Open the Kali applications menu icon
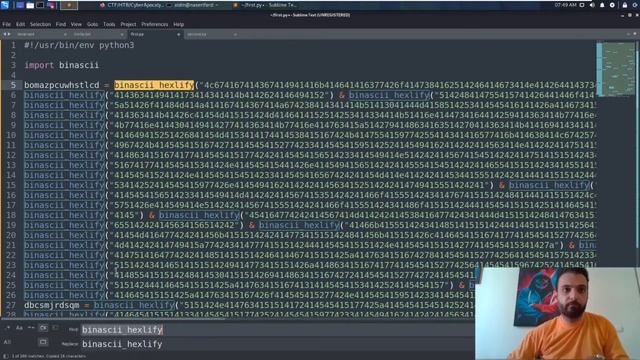Image resolution: width=640 pixels, height=360 pixels. pos(5,5)
